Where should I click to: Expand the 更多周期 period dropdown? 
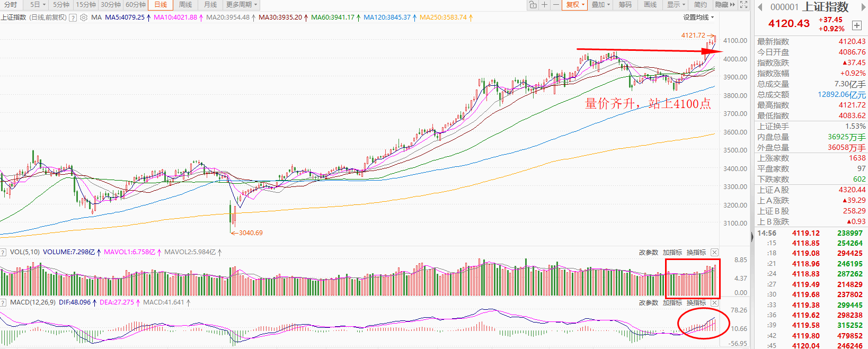pyautogui.click(x=241, y=5)
